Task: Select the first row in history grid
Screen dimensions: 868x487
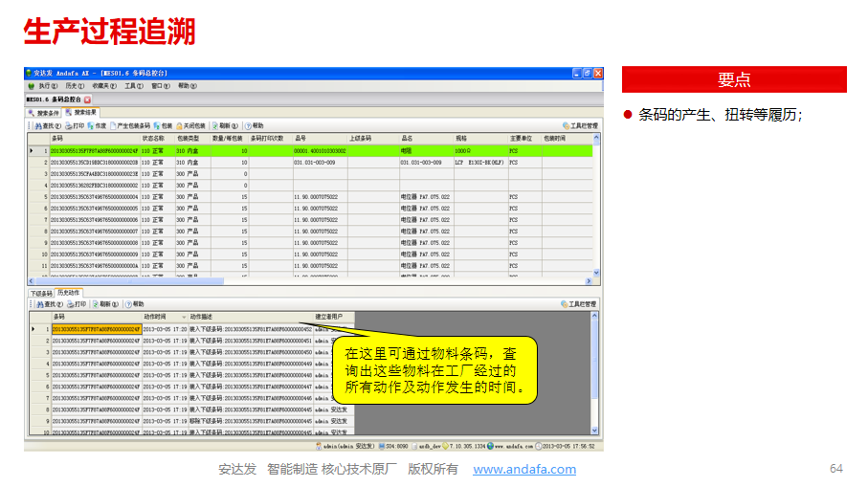Action: (96, 328)
